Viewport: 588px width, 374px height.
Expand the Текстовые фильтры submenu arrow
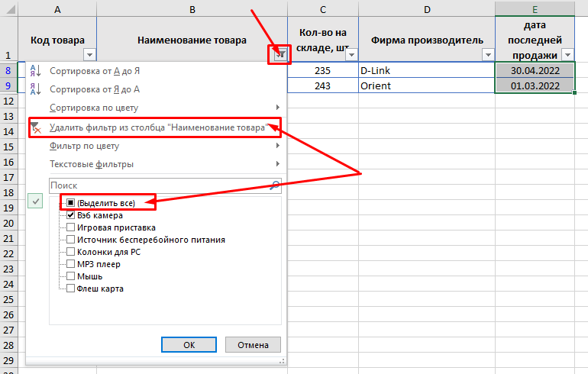click(x=277, y=164)
